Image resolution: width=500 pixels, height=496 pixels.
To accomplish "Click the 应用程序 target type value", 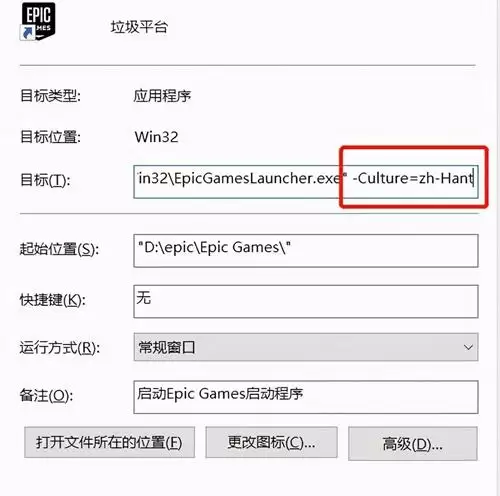I will tap(162, 96).
